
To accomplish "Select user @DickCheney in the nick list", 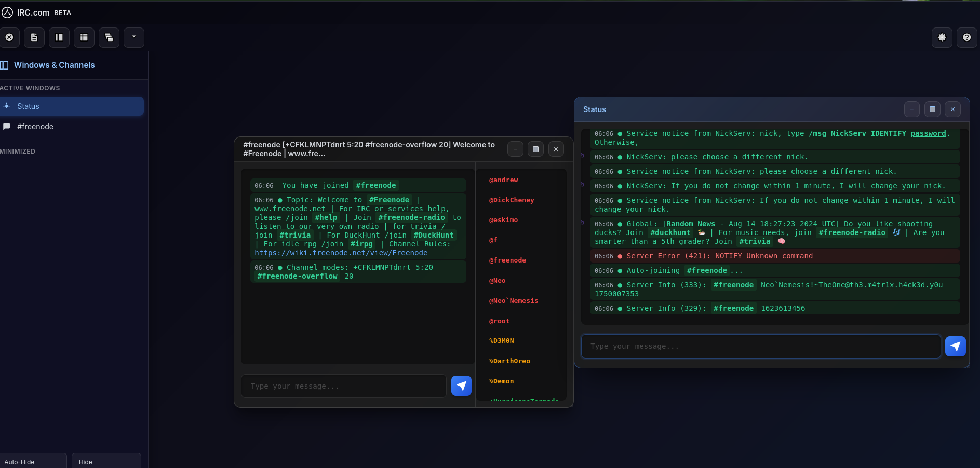I will pos(512,200).
